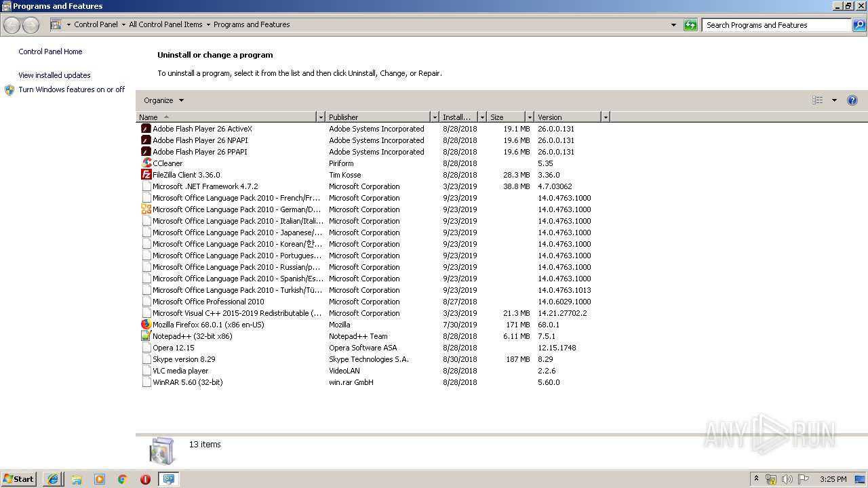Viewport: 868px width, 488px height.
Task: Click the change view icon
Action: (818, 100)
